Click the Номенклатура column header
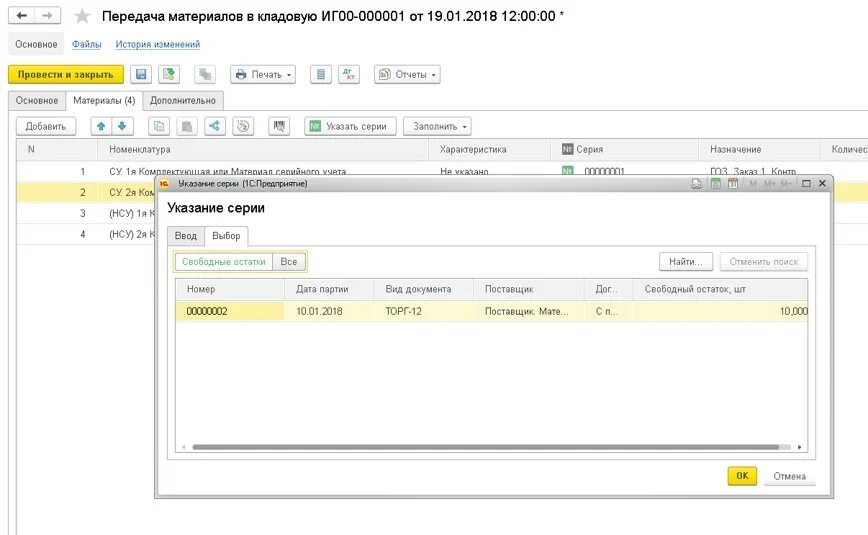868x535 pixels. pyautogui.click(x=263, y=150)
